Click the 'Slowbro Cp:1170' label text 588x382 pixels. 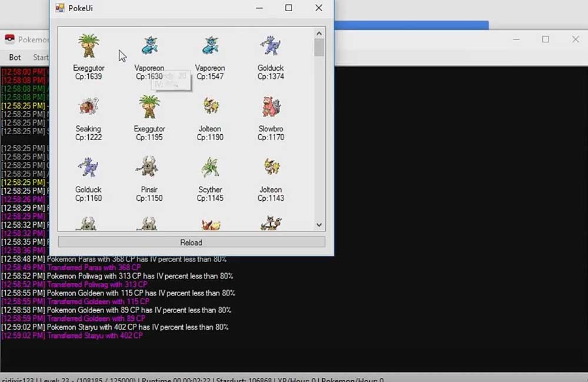coord(270,133)
